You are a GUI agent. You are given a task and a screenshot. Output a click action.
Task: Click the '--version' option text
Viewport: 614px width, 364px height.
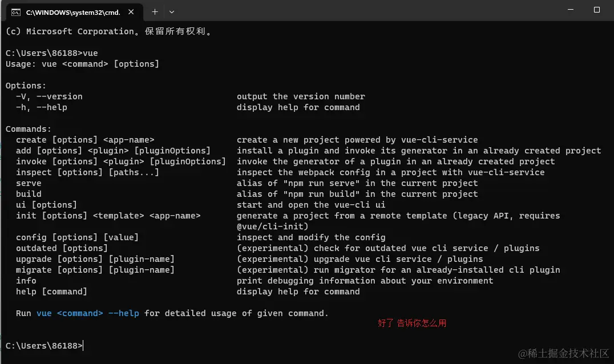point(59,96)
